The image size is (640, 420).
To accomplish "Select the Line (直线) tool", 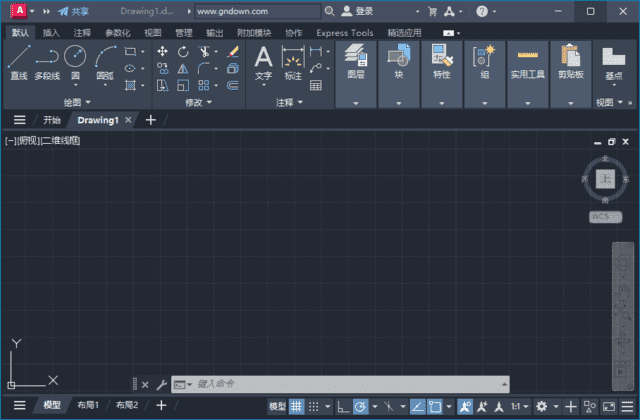I will 19,62.
